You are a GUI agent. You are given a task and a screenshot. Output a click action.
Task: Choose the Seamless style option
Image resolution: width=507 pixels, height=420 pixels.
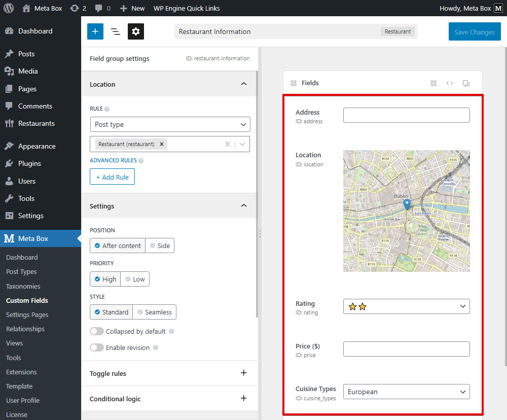[154, 312]
